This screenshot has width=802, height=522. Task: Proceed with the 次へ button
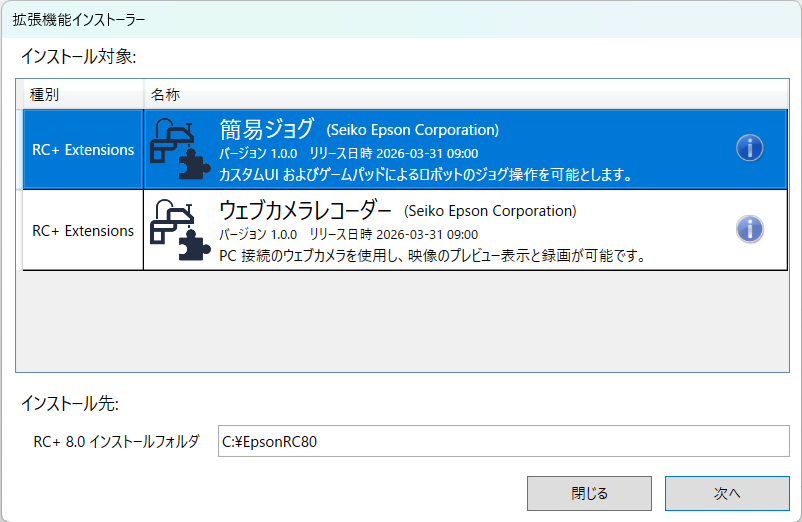pyautogui.click(x=727, y=493)
